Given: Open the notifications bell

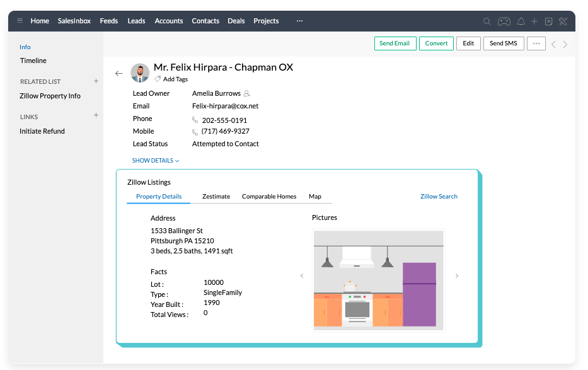Looking at the screenshot, I should pyautogui.click(x=521, y=21).
